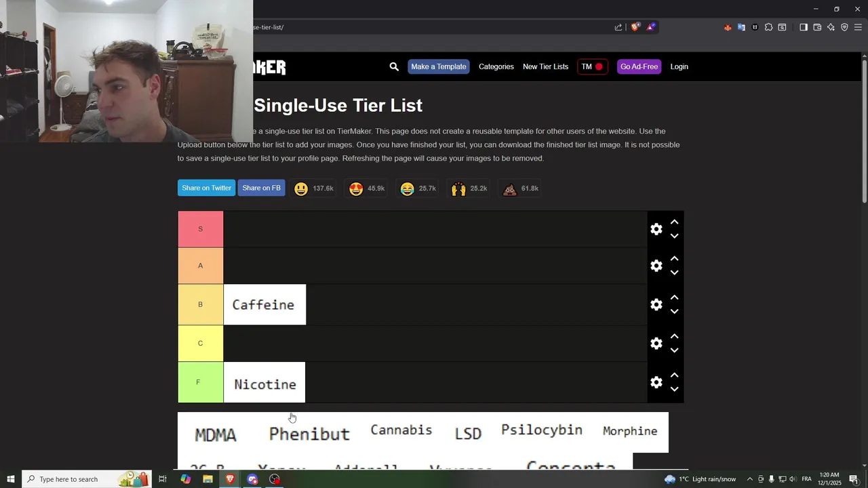Move F tier row down arrow
Image resolution: width=868 pixels, height=488 pixels.
click(x=675, y=390)
